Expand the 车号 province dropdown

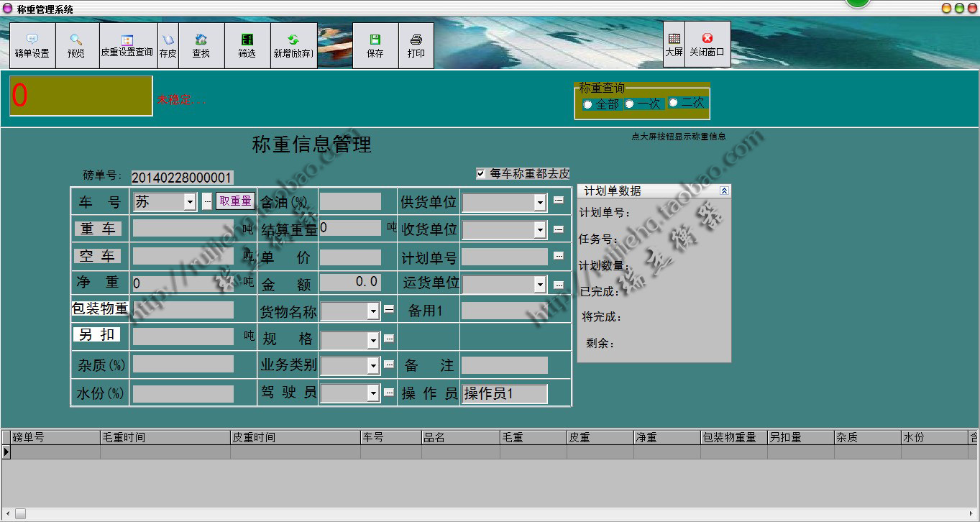tap(190, 202)
